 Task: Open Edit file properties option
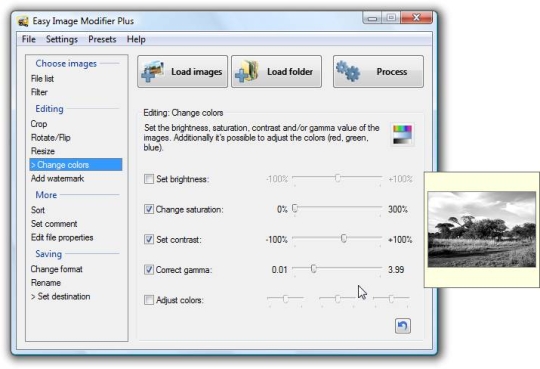[x=62, y=237]
